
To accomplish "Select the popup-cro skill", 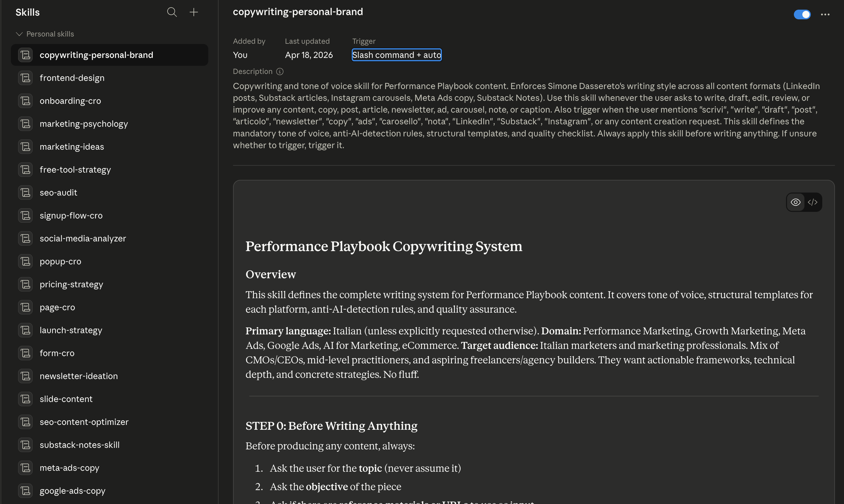I will [x=109, y=262].
